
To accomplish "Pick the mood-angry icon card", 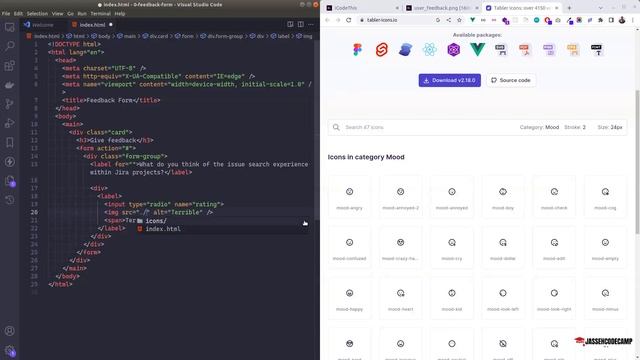I will [349, 197].
